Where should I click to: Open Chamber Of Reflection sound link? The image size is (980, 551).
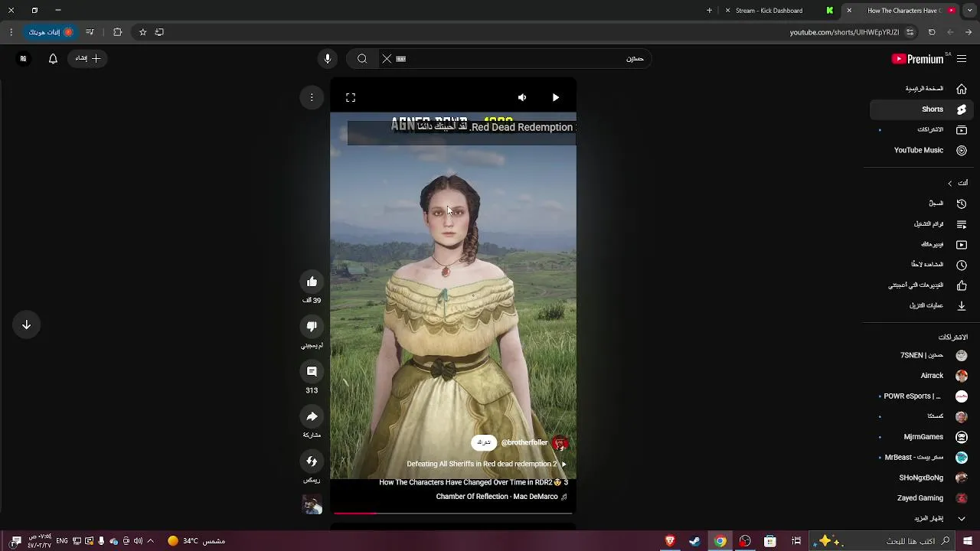(501, 497)
